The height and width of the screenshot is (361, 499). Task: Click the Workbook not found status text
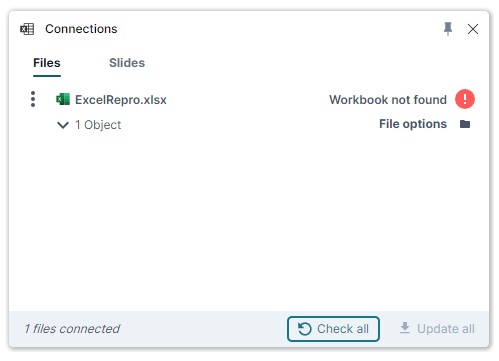388,100
